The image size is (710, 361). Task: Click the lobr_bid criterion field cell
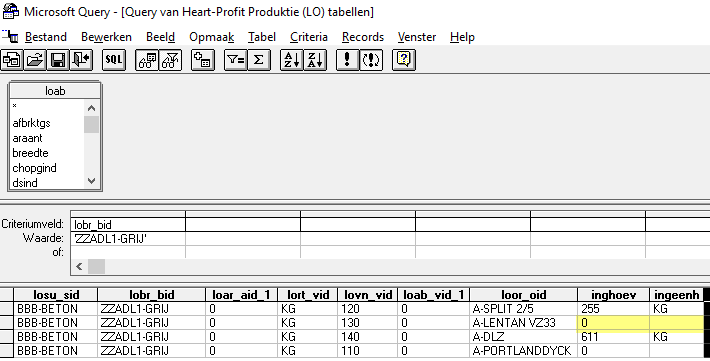(x=128, y=225)
